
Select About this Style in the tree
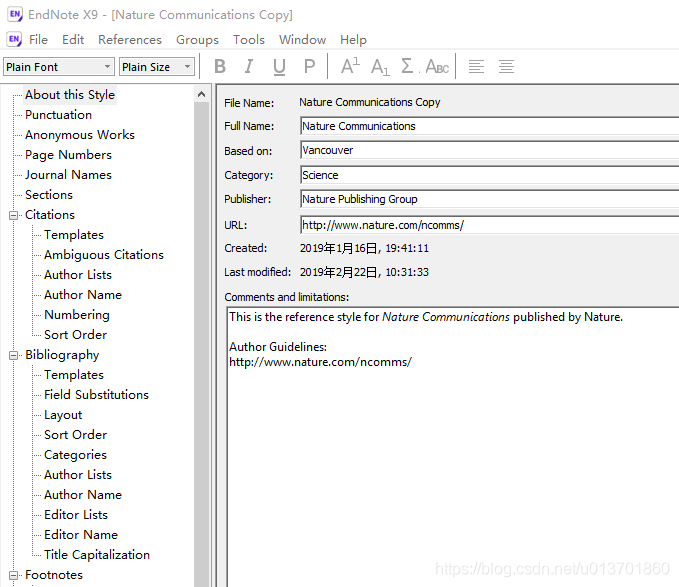tap(70, 94)
